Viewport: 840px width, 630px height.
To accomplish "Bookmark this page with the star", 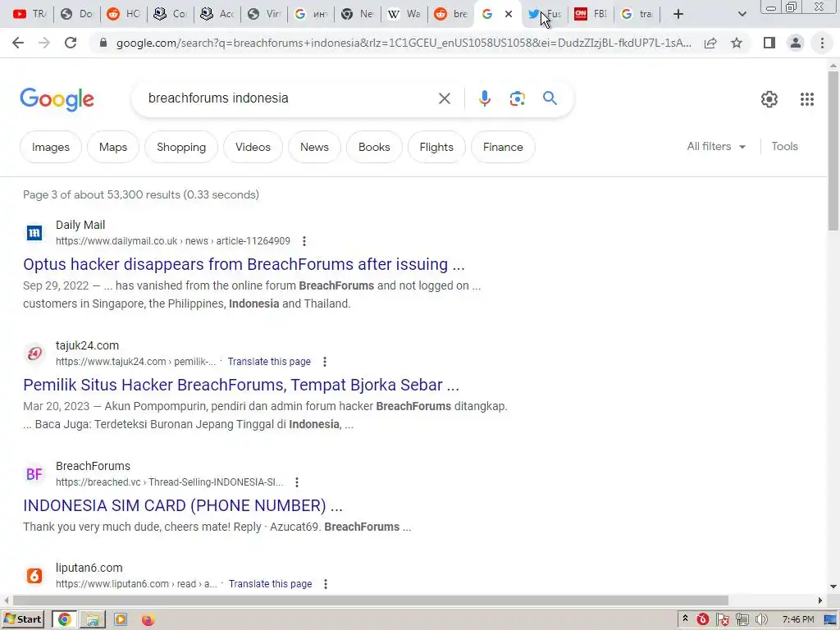I will click(x=737, y=43).
